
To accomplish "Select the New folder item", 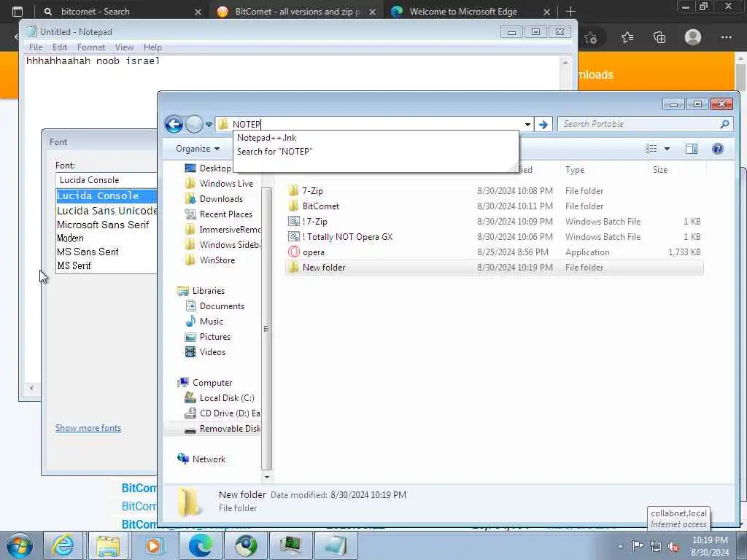I will click(495, 268).
